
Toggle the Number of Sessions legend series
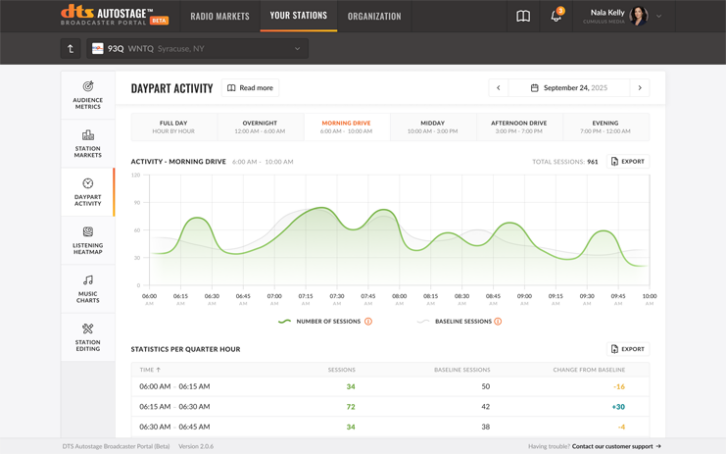(320, 321)
